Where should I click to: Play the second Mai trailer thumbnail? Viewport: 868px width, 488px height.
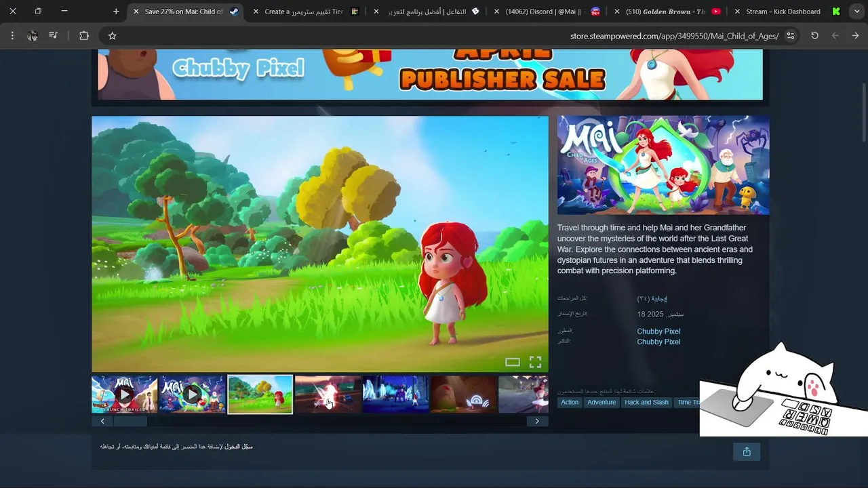(x=192, y=394)
